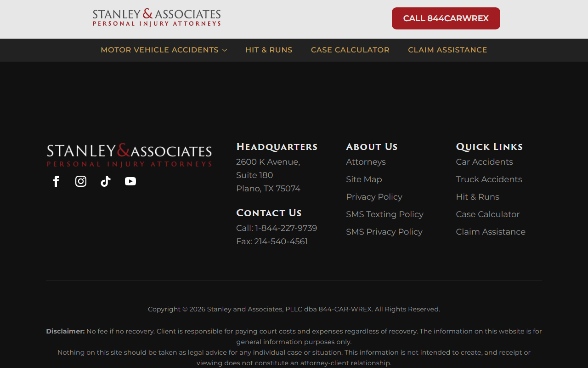This screenshot has width=588, height=368.
Task: Open the Site Map link
Action: [364, 179]
